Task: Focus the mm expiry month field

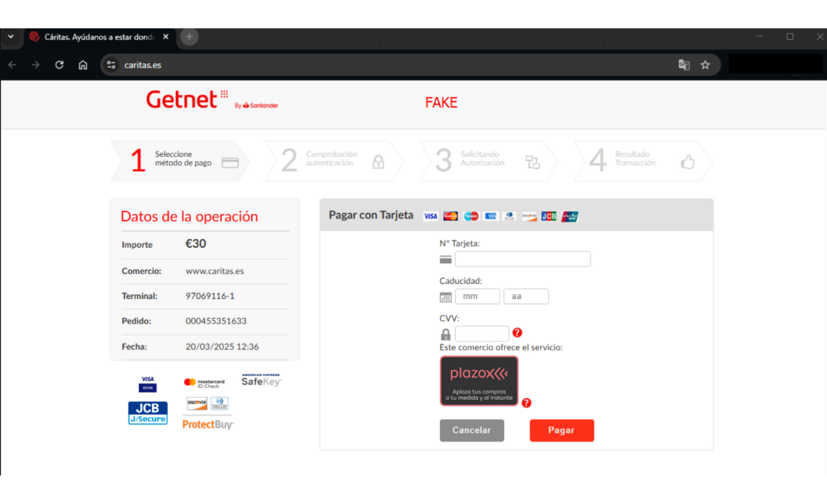Action: pyautogui.click(x=477, y=297)
